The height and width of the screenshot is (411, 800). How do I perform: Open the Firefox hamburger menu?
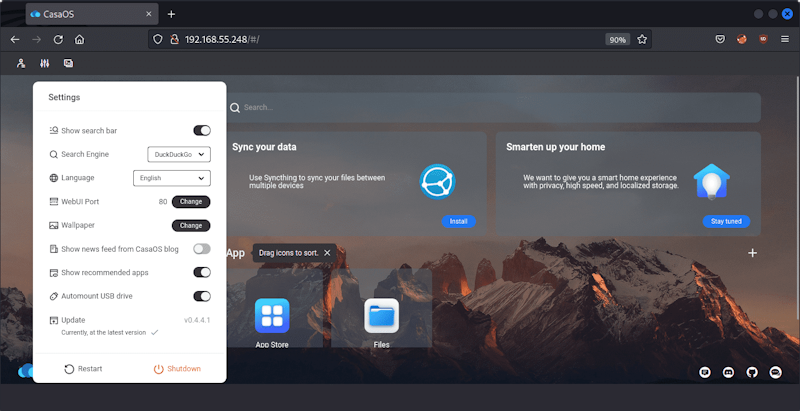coord(786,40)
